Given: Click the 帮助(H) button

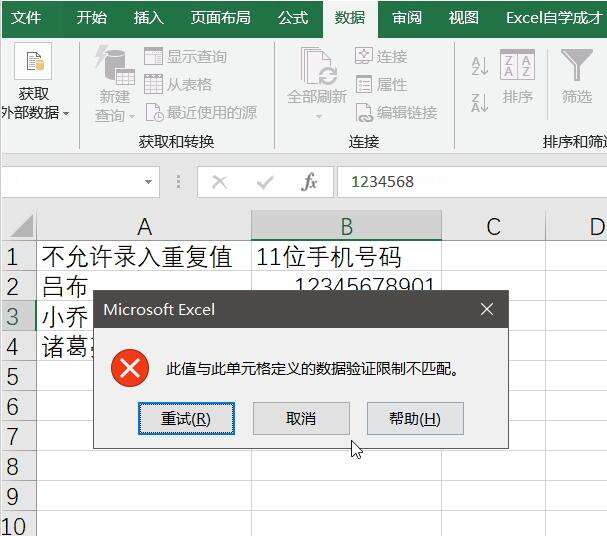Looking at the screenshot, I should [x=415, y=418].
